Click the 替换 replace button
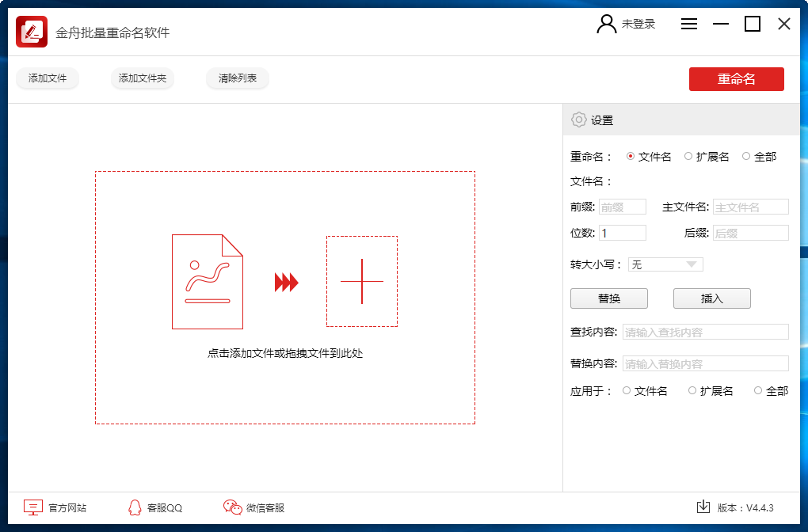 tap(608, 298)
